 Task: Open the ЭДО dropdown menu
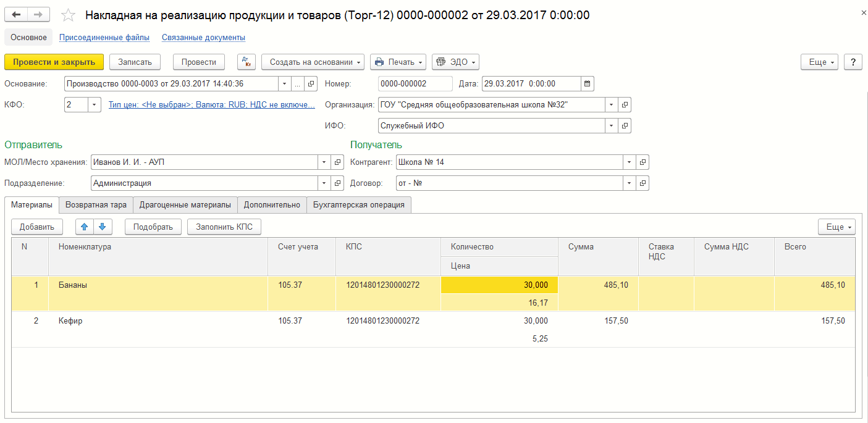click(x=455, y=62)
